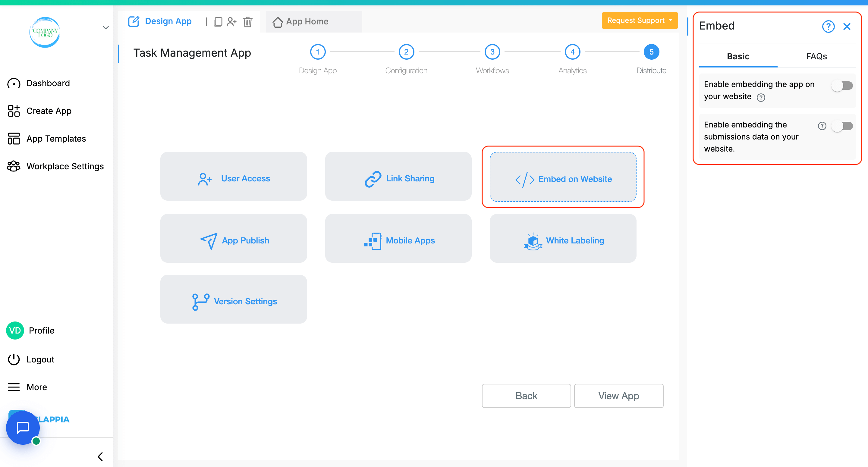The image size is (868, 467).
Task: Switch to the Basic tab
Action: [738, 56]
